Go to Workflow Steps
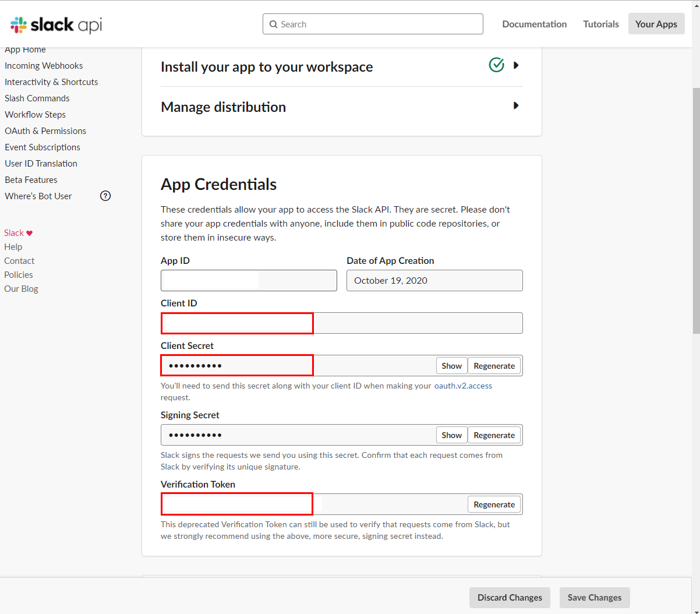Screen dimensions: 700x614 tap(35, 115)
